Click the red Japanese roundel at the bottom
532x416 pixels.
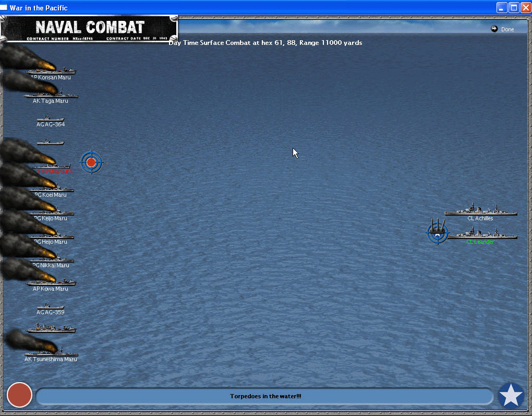click(19, 395)
